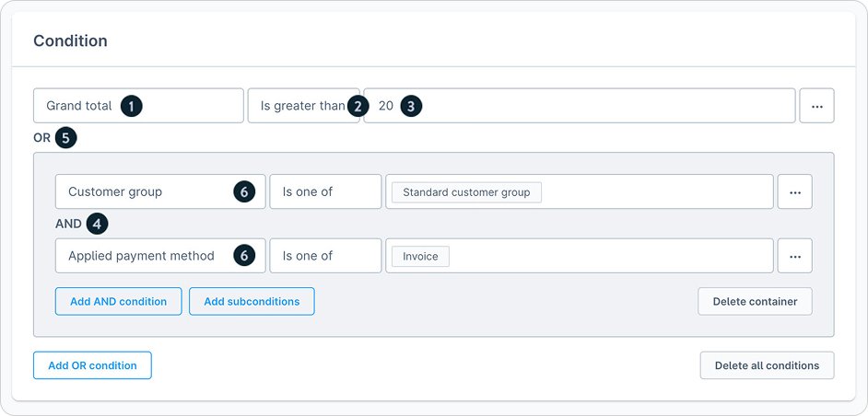Click the Add AND condition button

coord(118,302)
